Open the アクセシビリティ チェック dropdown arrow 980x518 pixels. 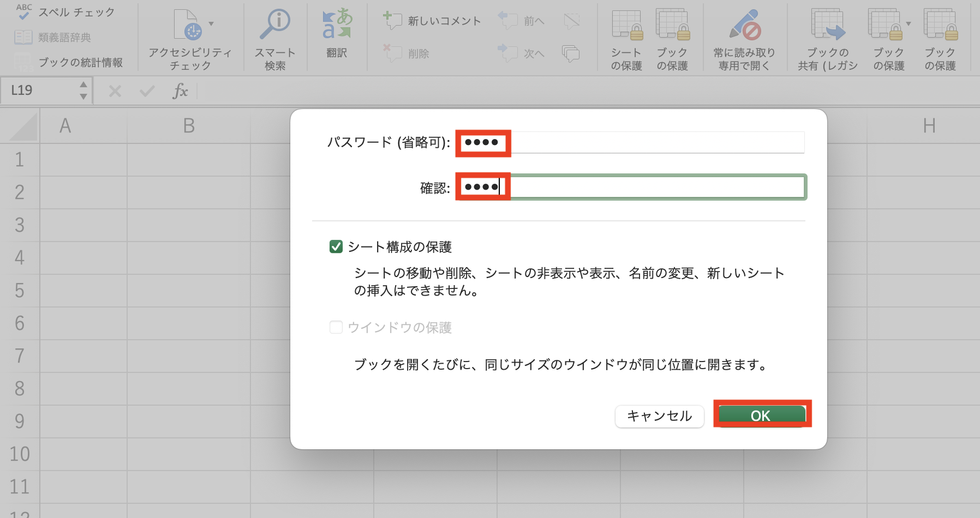pyautogui.click(x=212, y=25)
